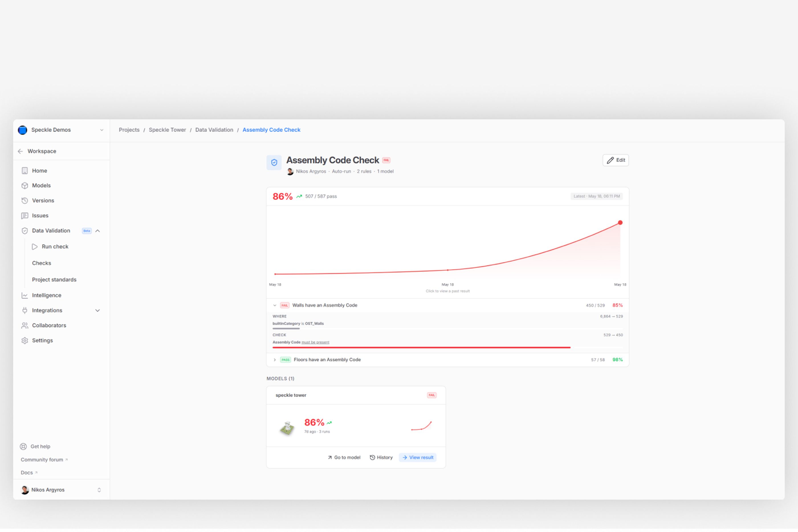Click the first chart data point
This screenshot has height=532, width=798.
tap(275, 274)
